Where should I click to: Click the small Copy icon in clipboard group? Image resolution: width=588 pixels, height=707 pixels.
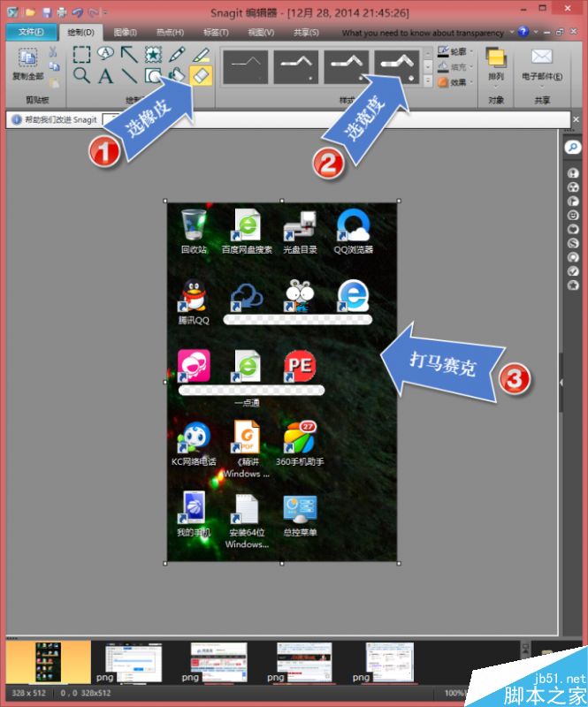click(x=54, y=67)
